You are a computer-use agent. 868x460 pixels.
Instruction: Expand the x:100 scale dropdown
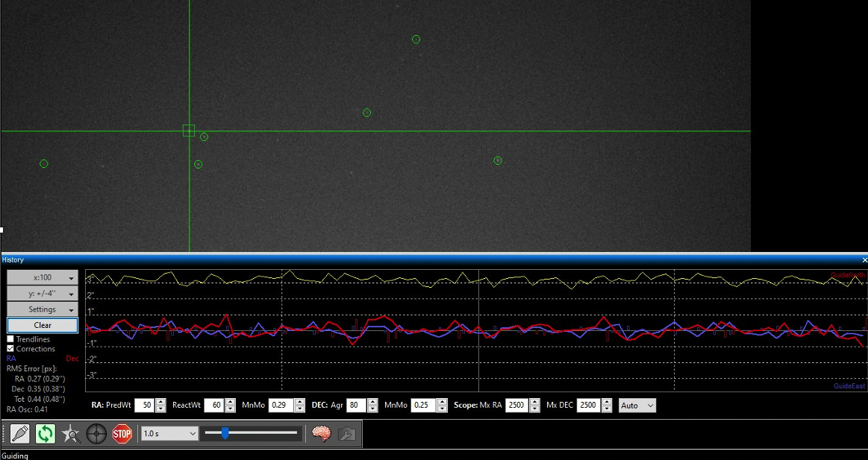(x=43, y=277)
